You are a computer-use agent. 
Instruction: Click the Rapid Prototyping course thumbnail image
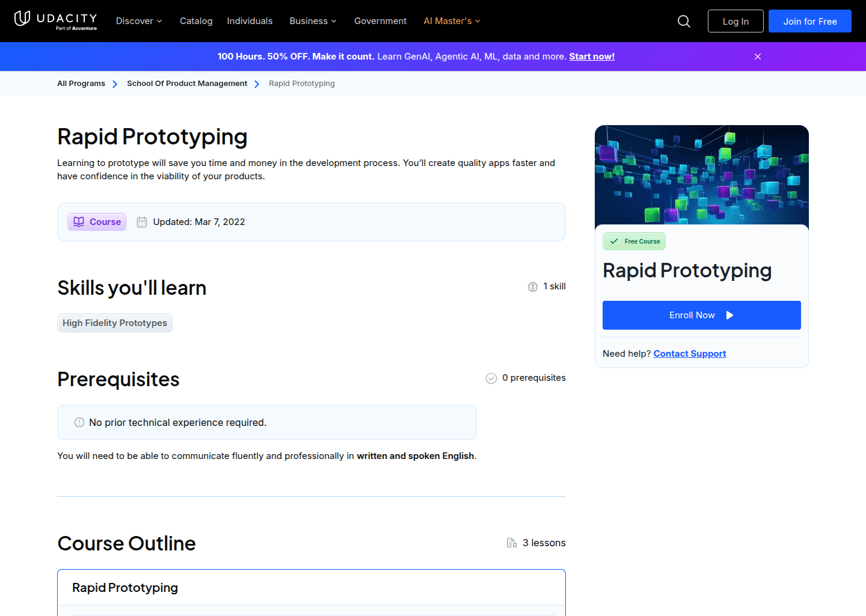click(701, 175)
